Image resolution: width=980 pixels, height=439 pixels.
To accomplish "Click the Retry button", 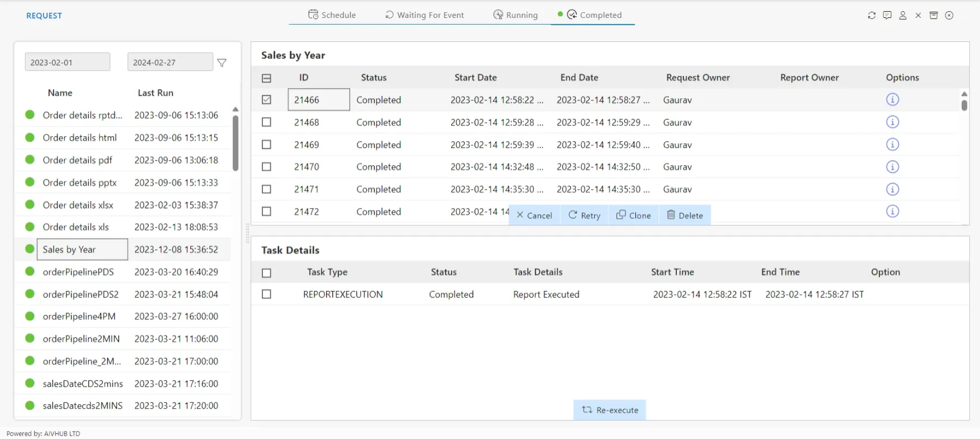I will click(584, 215).
